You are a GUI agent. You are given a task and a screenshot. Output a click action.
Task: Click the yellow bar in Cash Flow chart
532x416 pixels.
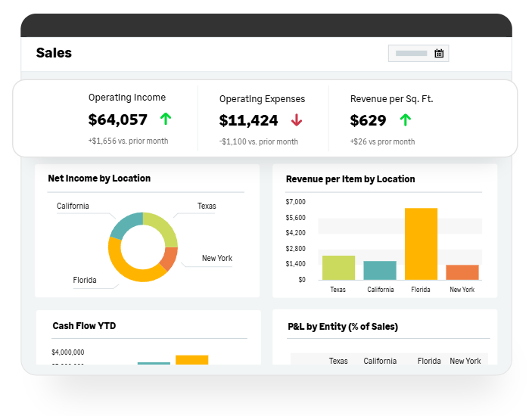click(191, 360)
